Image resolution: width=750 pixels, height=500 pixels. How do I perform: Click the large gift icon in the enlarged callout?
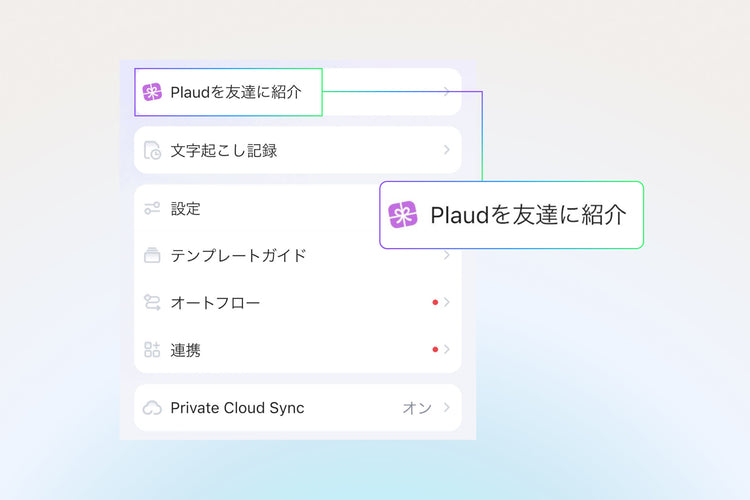pyautogui.click(x=403, y=215)
